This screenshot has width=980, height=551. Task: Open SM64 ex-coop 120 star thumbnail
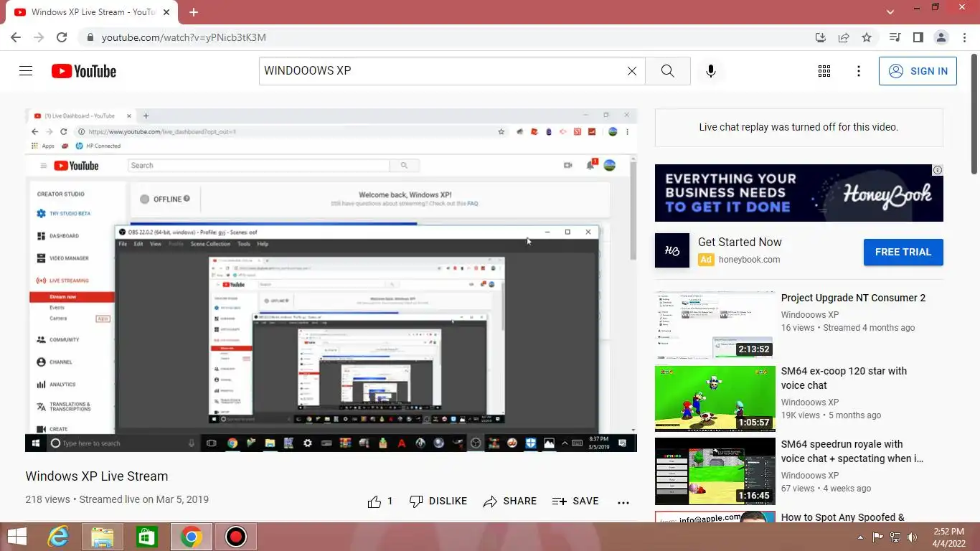(x=715, y=398)
